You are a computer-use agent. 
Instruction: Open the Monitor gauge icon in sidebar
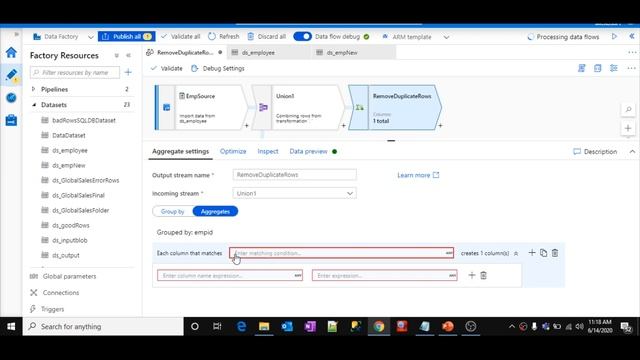point(11,98)
